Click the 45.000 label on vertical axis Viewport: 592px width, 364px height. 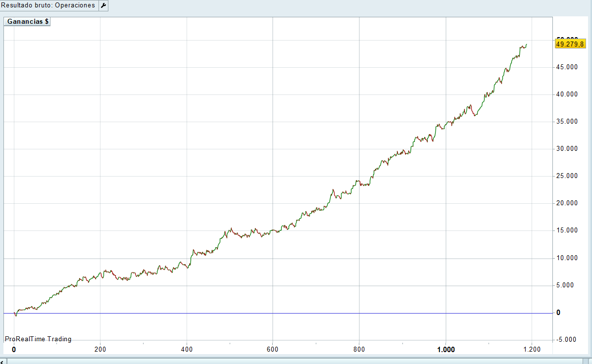(x=567, y=67)
